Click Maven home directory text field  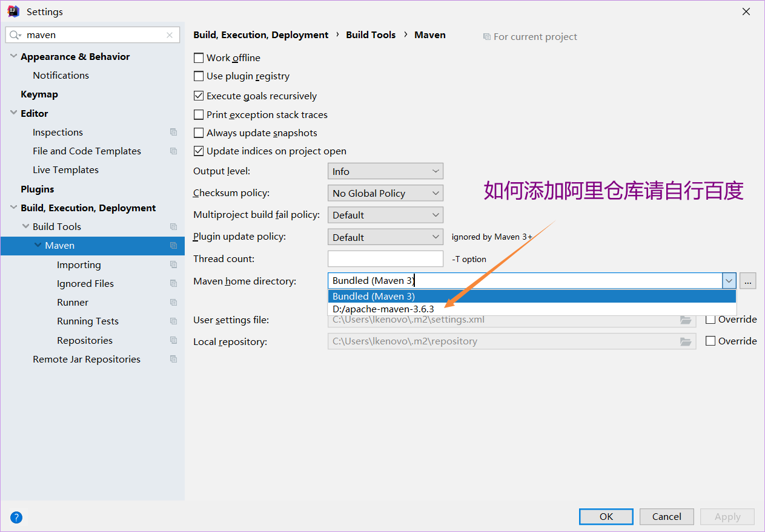point(525,281)
